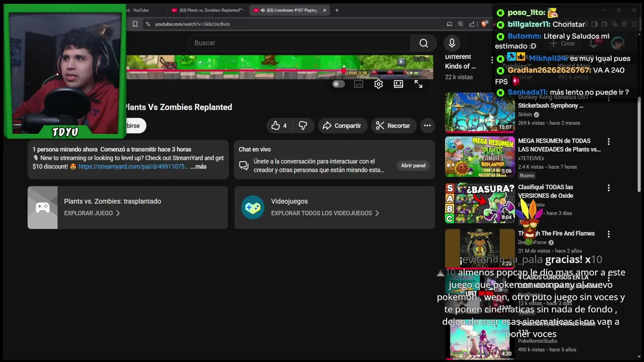Click '1 persona mirando ahora' text
Viewport: 644px width, 362px height.
click(65, 149)
